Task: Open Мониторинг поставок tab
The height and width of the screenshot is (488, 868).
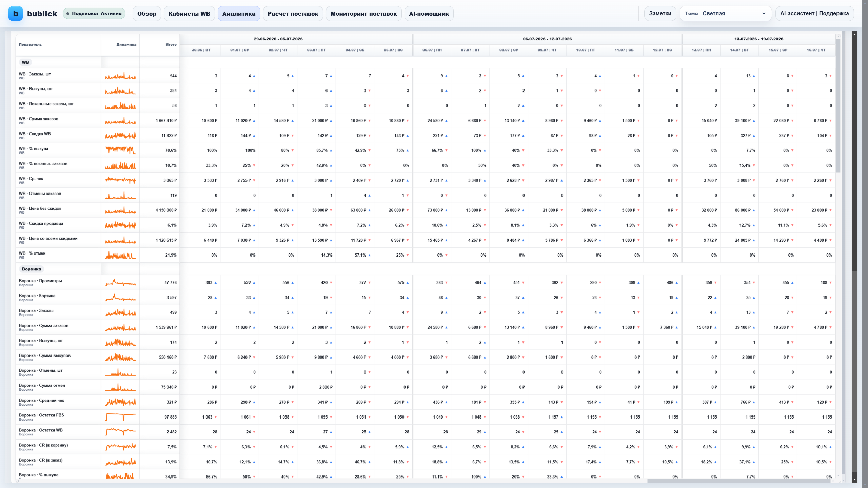Action: tap(363, 14)
